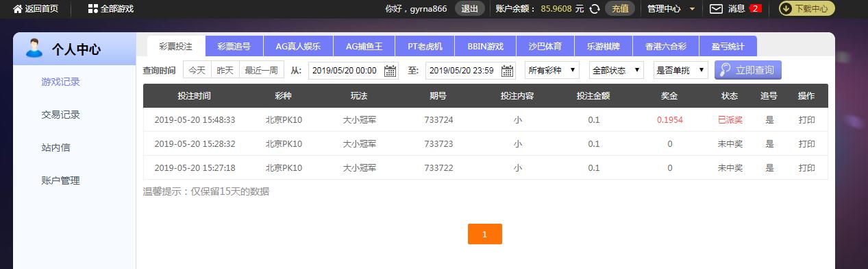Open the start date calendar icon

tap(390, 71)
